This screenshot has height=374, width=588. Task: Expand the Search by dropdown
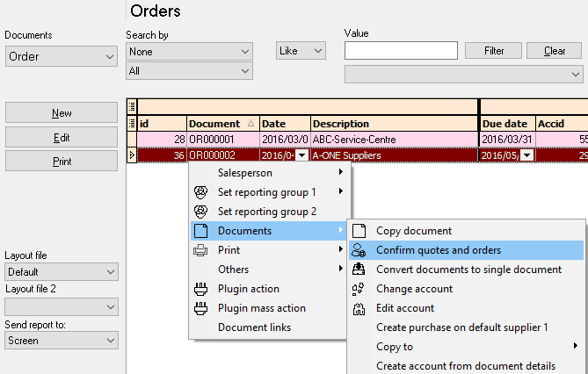(x=189, y=52)
